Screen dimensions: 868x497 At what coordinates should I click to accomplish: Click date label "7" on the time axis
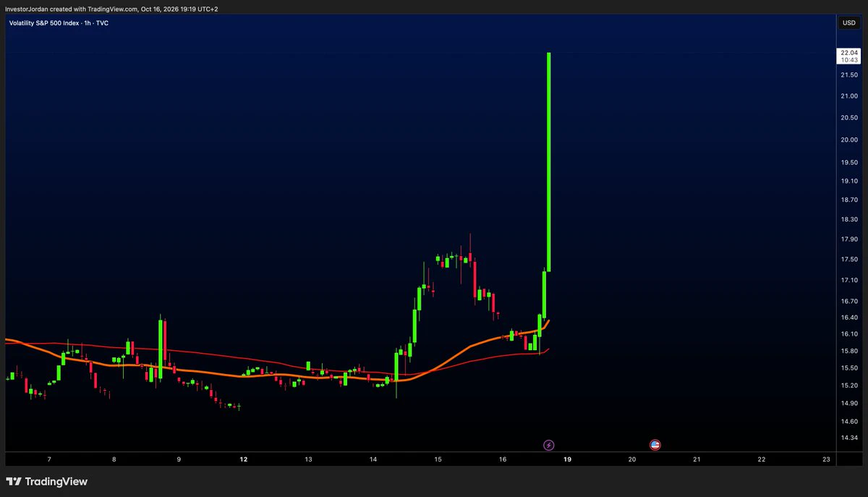(x=49, y=459)
